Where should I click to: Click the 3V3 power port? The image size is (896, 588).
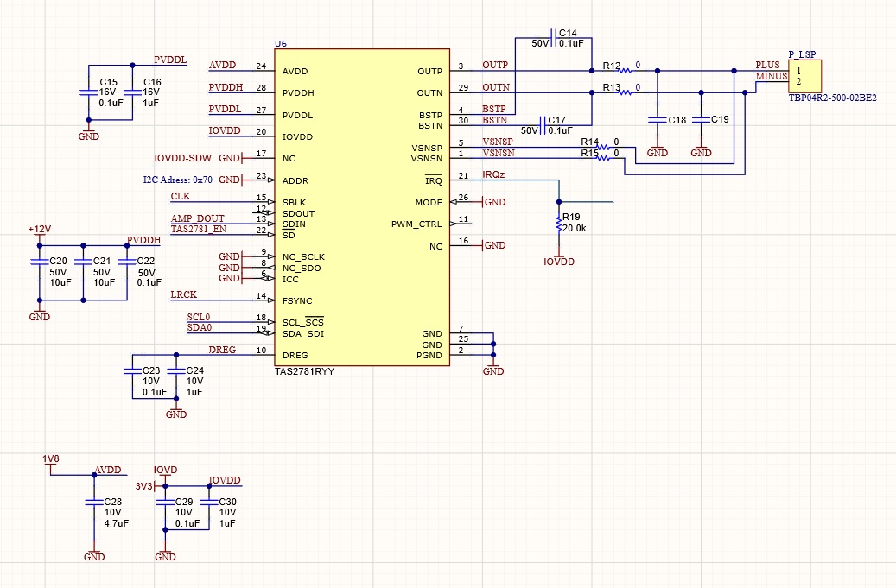(145, 486)
